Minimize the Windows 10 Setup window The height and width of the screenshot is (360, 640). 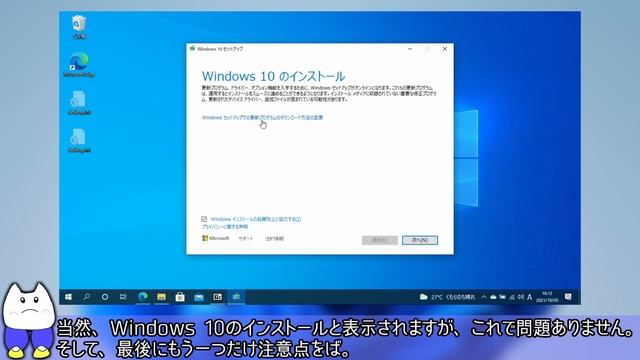(x=410, y=49)
